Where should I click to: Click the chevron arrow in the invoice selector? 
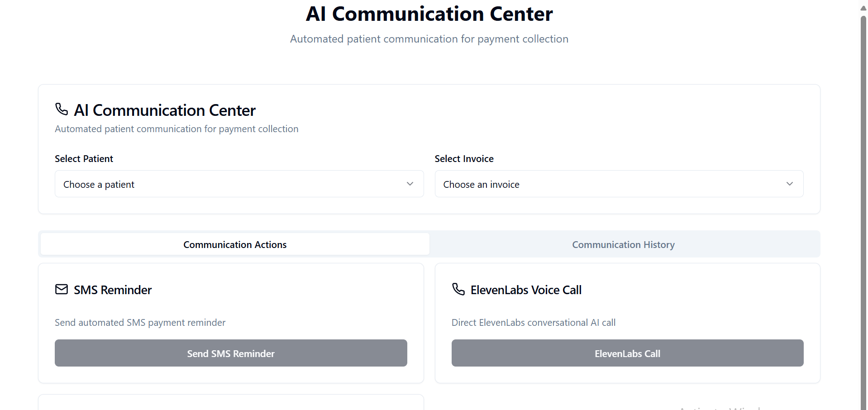(790, 184)
